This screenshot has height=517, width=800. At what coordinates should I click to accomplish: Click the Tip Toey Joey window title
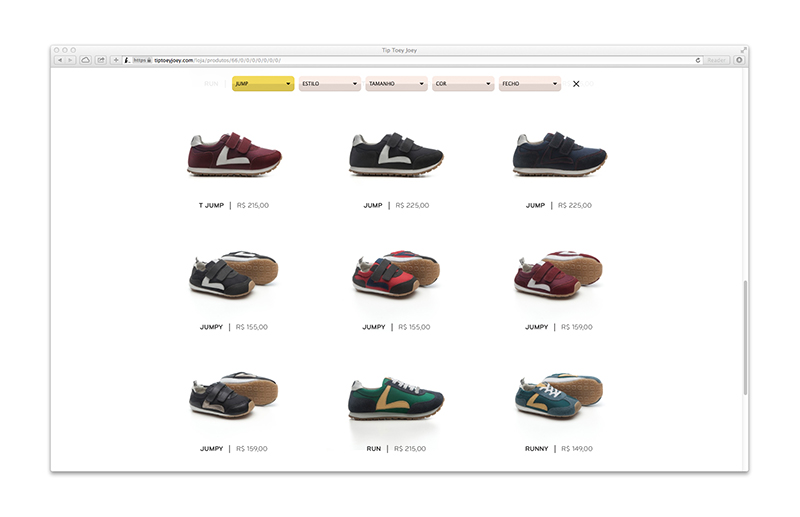[x=399, y=50]
